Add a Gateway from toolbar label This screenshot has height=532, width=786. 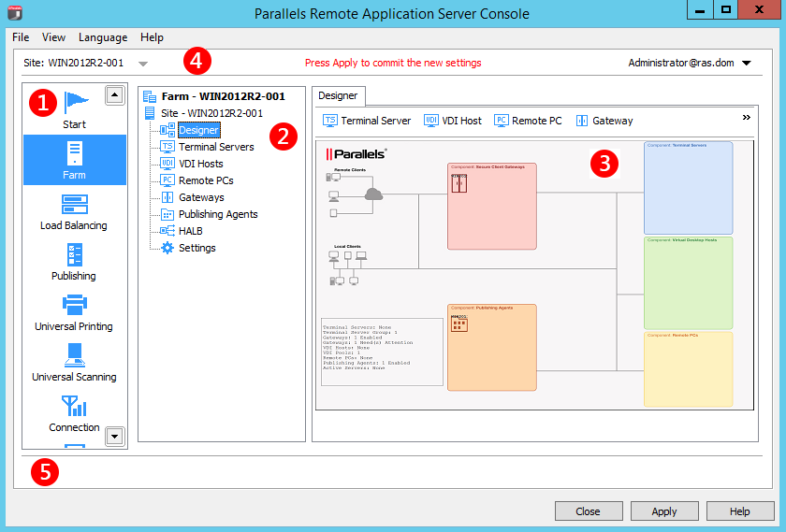(x=613, y=121)
